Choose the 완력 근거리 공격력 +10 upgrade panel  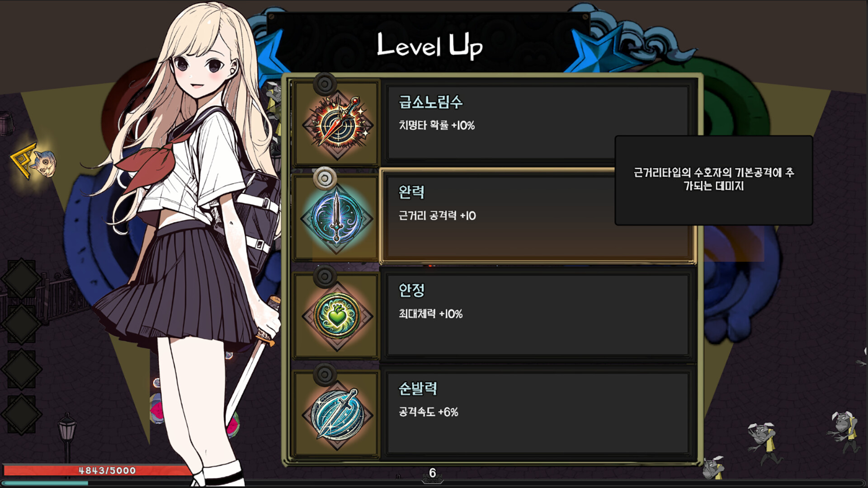pos(538,216)
